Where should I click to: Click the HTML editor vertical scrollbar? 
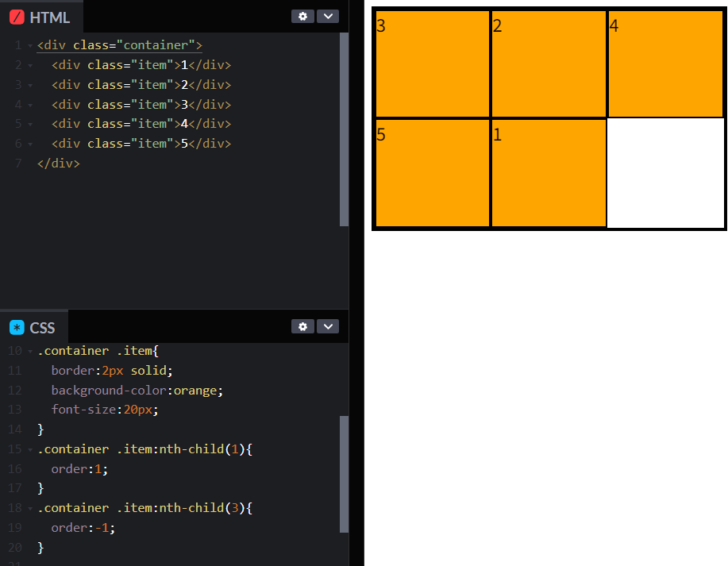click(x=344, y=129)
